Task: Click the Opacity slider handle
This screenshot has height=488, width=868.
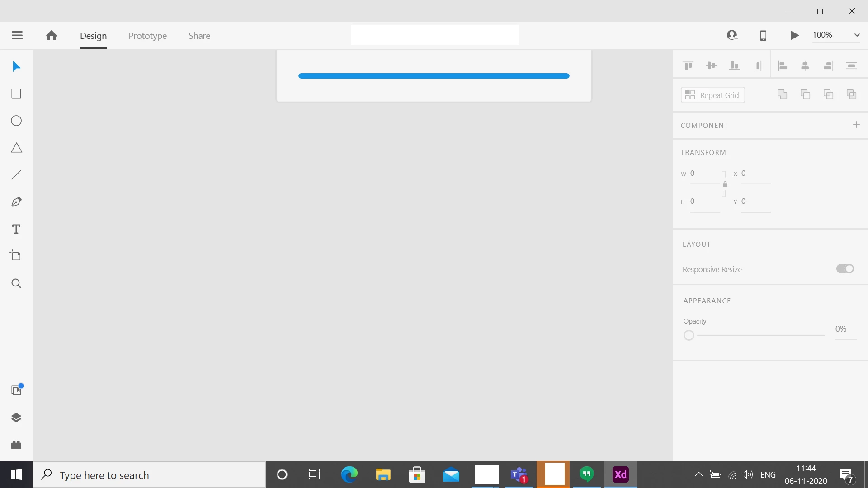Action: click(x=689, y=335)
